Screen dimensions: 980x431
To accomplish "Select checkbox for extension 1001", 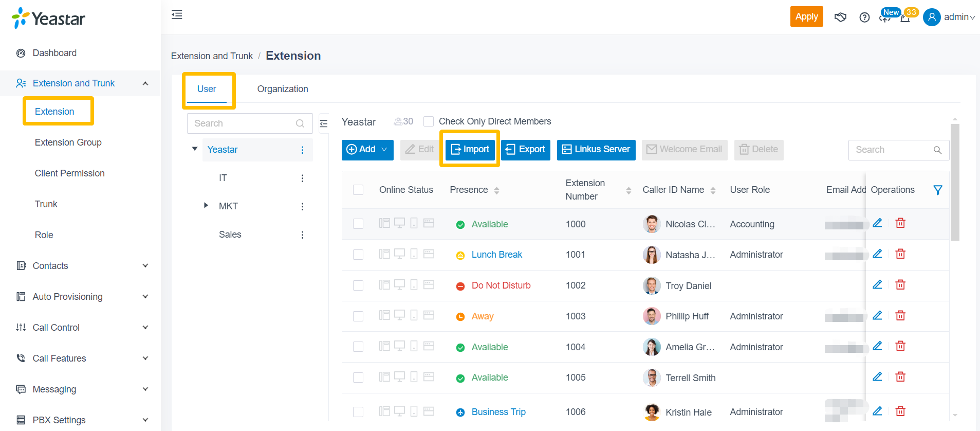I will pos(358,255).
